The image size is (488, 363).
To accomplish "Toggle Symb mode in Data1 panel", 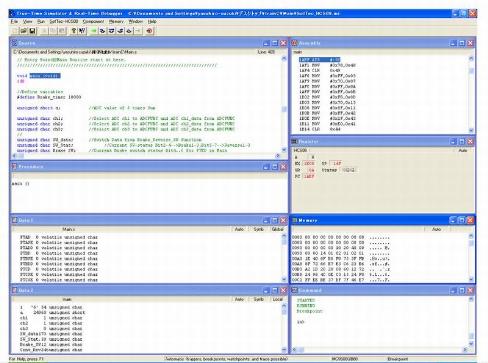I will click(259, 229).
